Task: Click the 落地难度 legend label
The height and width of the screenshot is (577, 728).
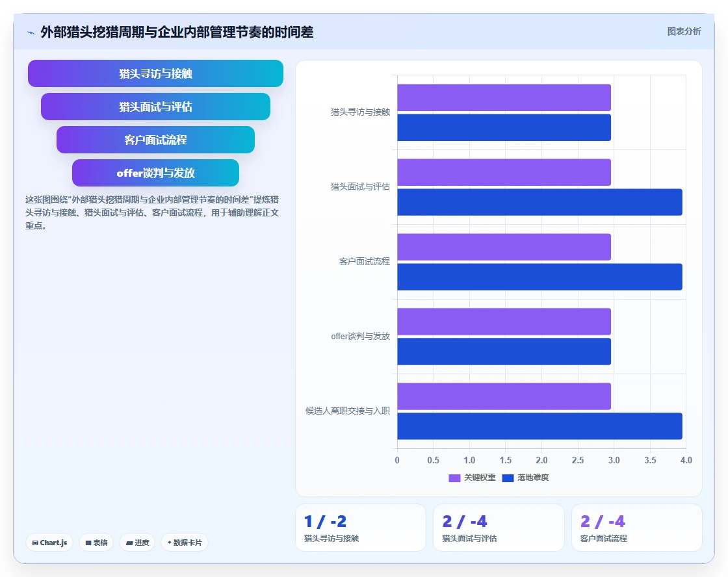Action: [x=533, y=478]
